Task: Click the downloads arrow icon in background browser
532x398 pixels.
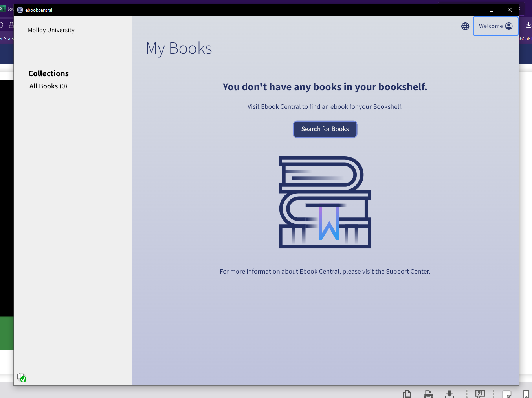Action: point(528,25)
